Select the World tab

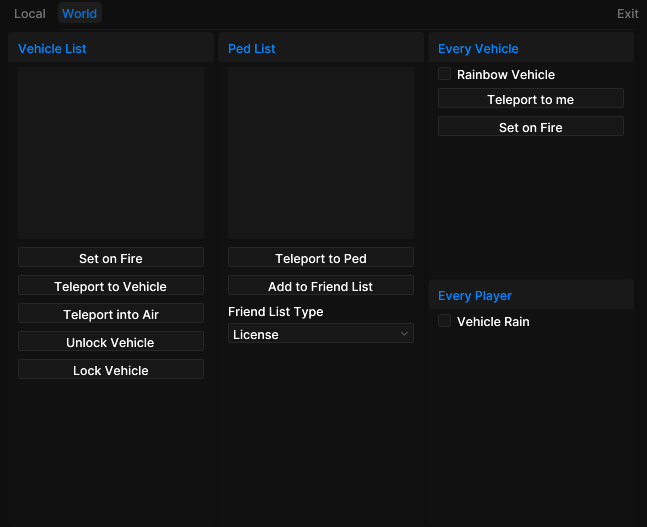pyautogui.click(x=80, y=14)
